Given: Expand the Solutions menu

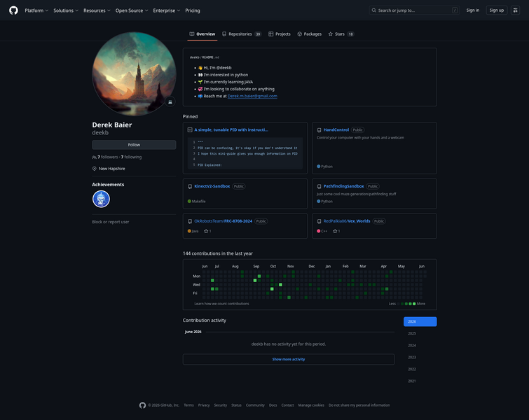Looking at the screenshot, I should (66, 10).
